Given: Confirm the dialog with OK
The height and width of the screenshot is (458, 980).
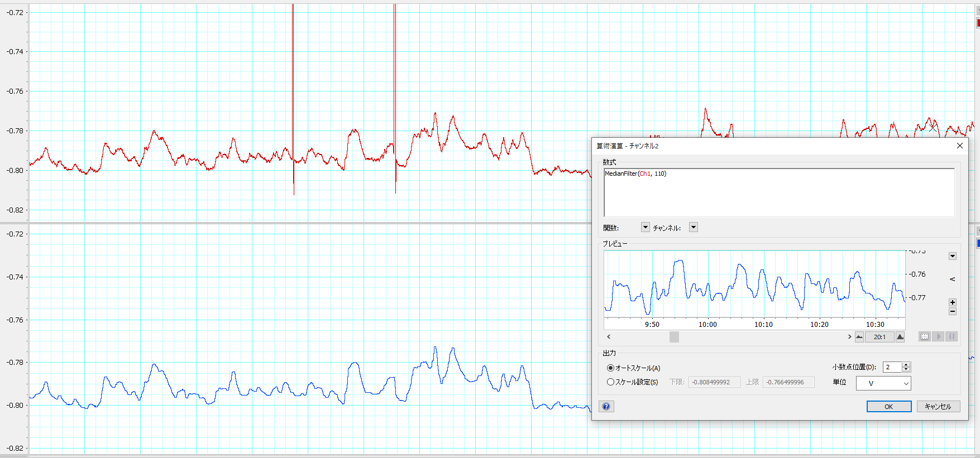Looking at the screenshot, I should coord(889,407).
